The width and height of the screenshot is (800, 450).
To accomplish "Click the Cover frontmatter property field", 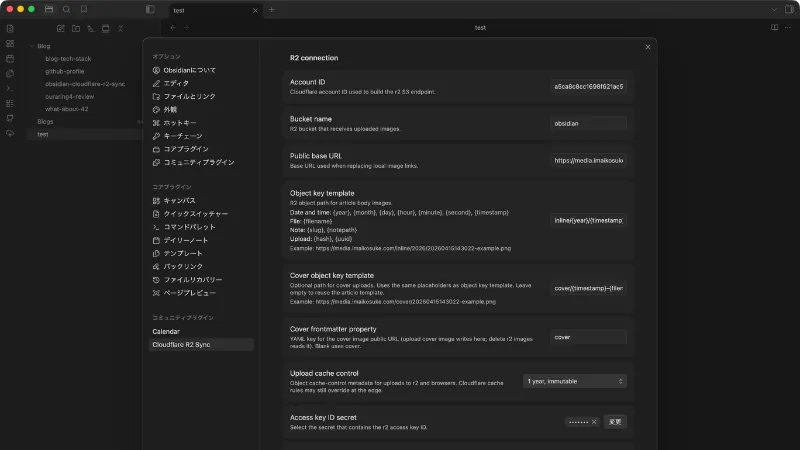I will [x=588, y=337].
